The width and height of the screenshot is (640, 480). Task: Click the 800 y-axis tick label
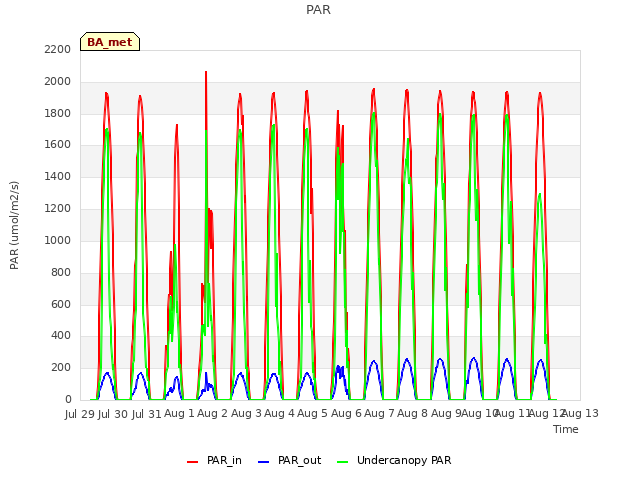[x=61, y=273]
